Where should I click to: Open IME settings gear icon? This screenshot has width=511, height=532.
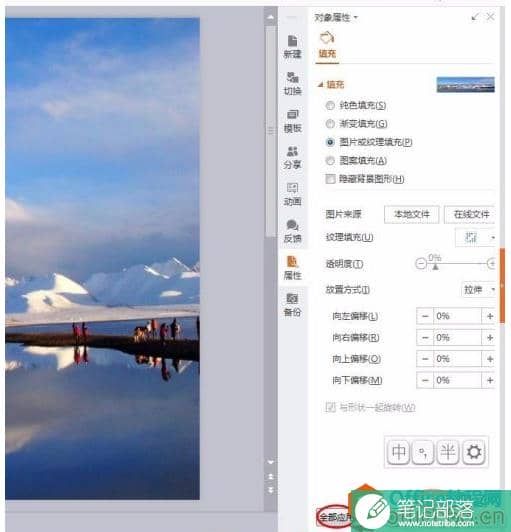474,452
